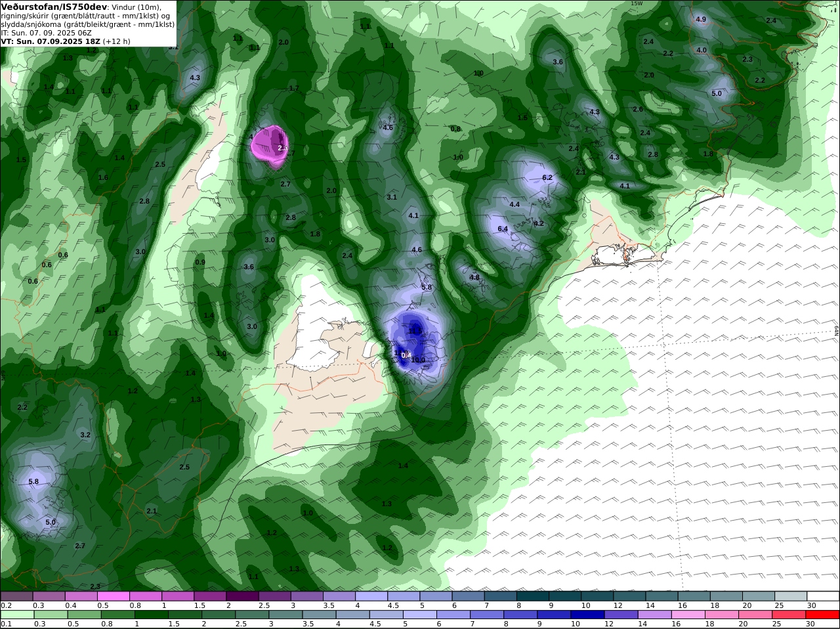This screenshot has height=629, width=840.
Task: Click the 3.2 precipitation value
Action: [85, 435]
